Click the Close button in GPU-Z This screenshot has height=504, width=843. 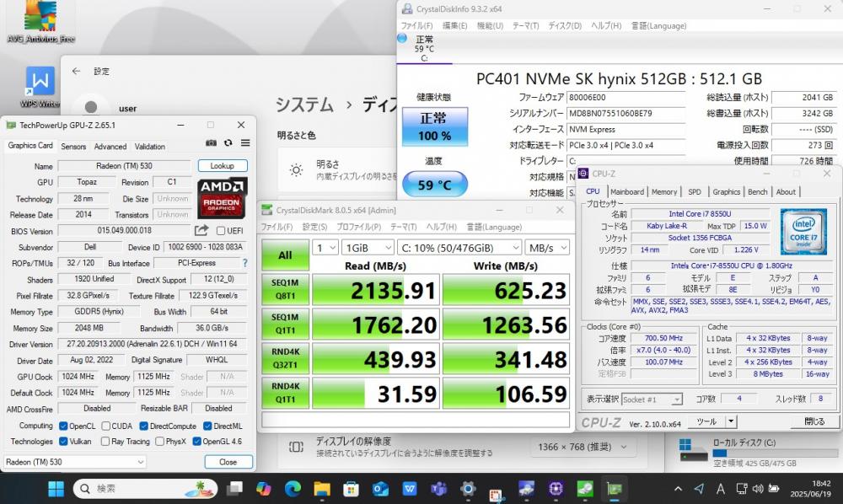228,462
